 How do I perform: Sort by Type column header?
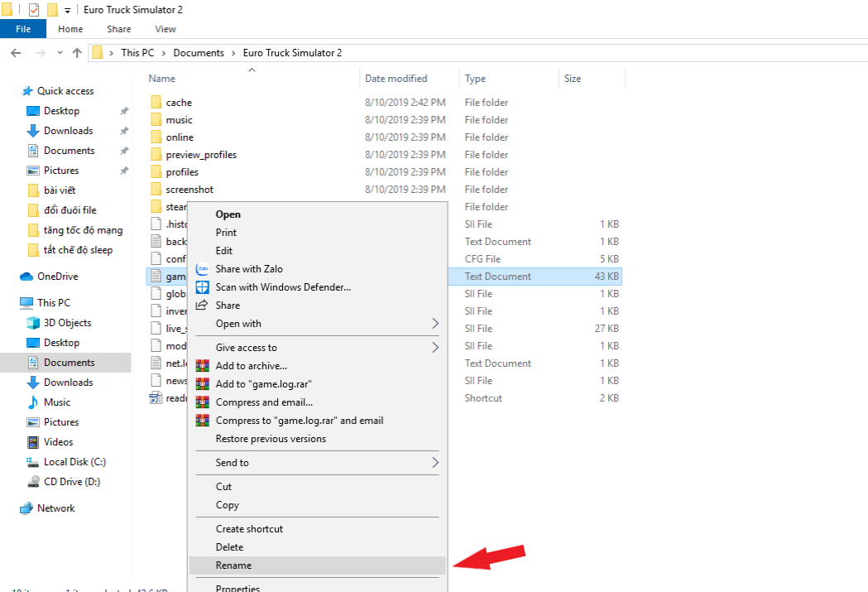point(475,79)
